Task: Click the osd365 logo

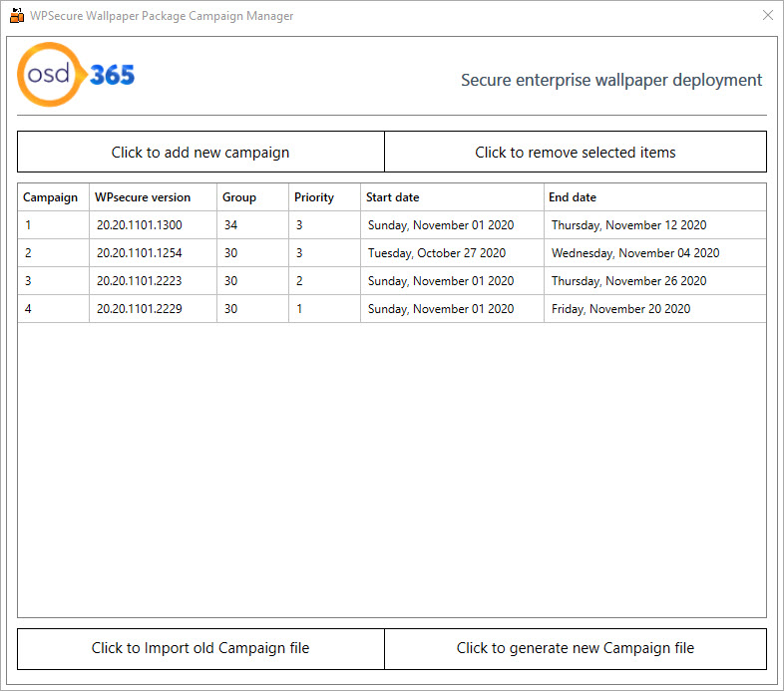Action: coord(76,75)
